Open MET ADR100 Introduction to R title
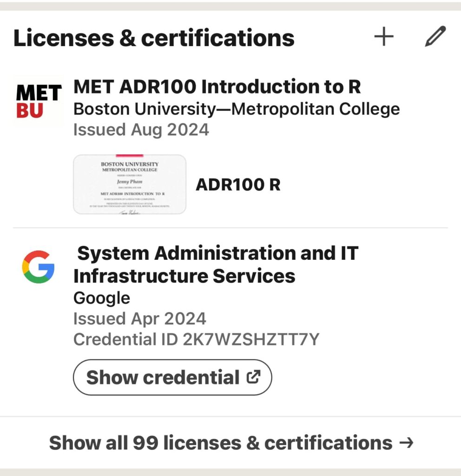The image size is (461, 476). click(217, 87)
